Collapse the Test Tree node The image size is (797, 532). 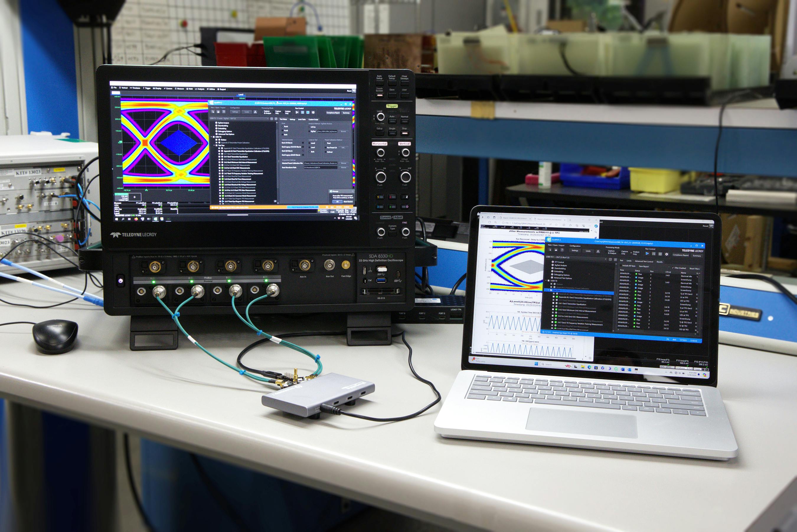(x=214, y=145)
